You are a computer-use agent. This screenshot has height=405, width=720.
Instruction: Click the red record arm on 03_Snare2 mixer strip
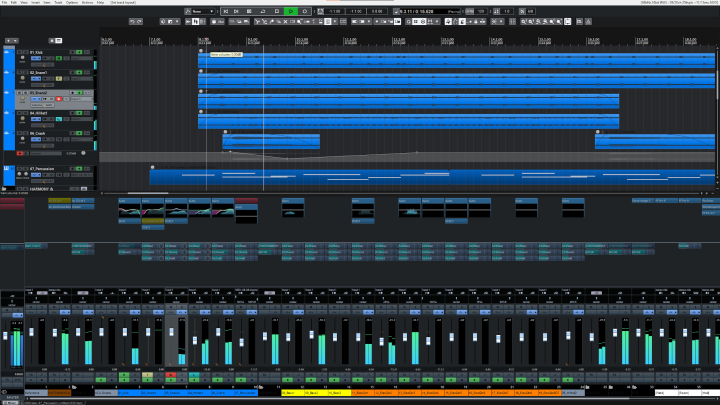click(x=170, y=375)
